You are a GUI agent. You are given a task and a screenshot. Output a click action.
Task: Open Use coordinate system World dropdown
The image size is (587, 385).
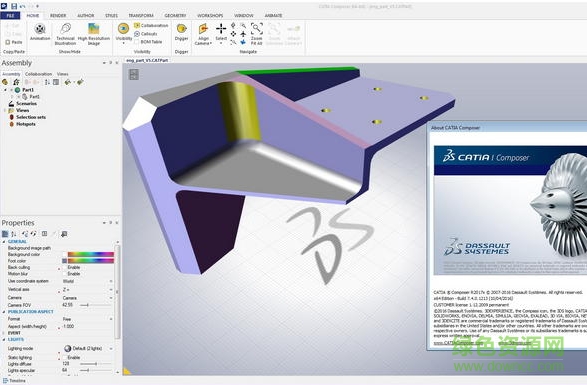[x=111, y=281]
